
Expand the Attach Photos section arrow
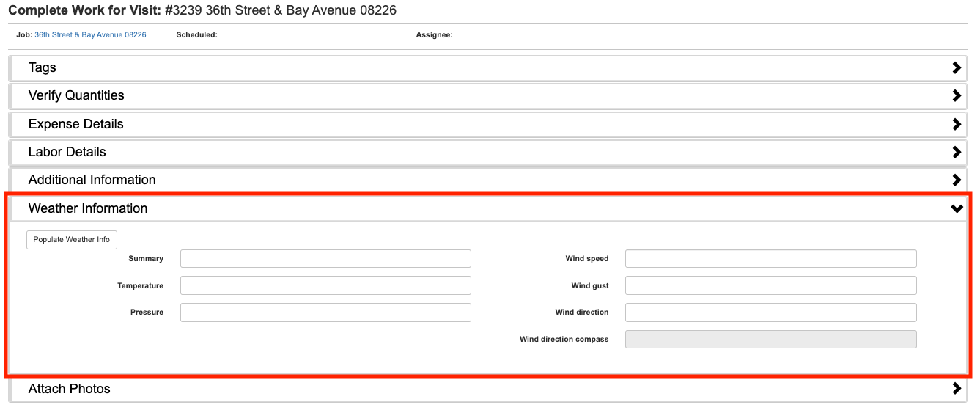coord(957,389)
